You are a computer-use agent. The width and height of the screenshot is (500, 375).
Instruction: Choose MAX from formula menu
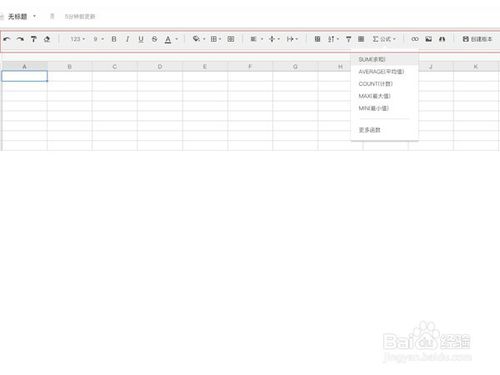pos(384,96)
